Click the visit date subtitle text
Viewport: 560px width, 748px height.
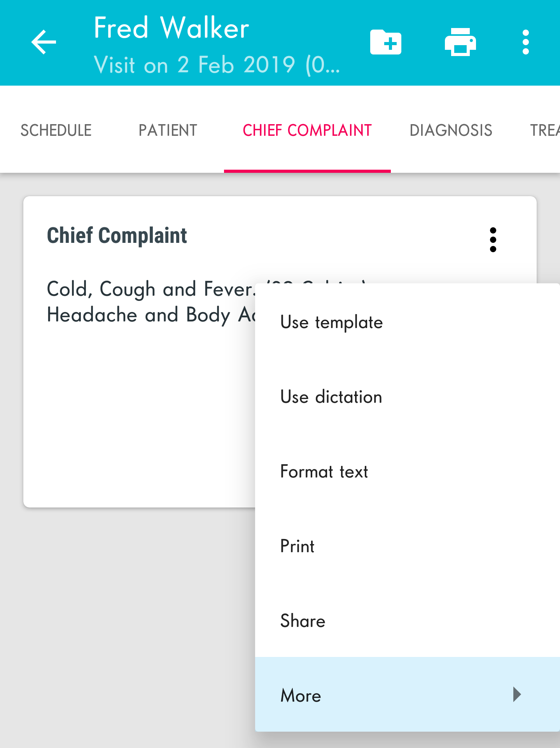(x=217, y=65)
